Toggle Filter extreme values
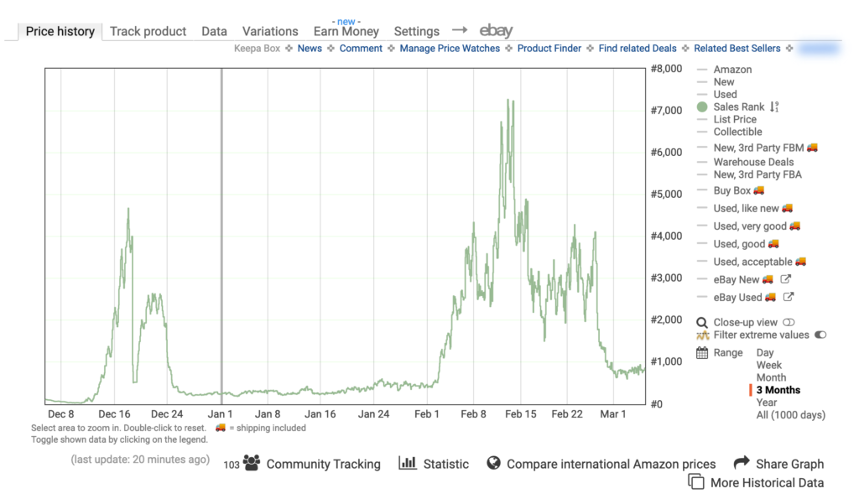859x504 pixels. click(x=820, y=335)
